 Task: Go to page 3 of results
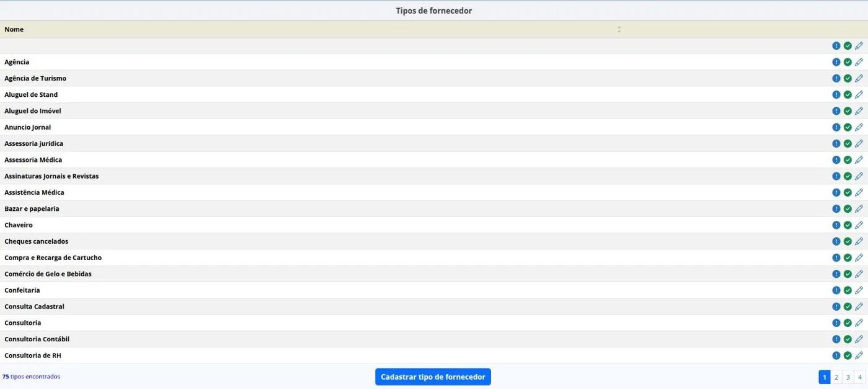point(848,377)
